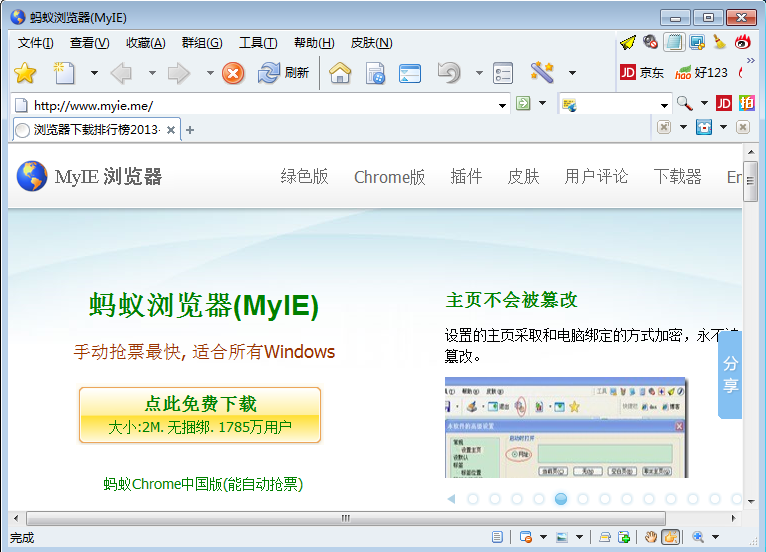766x552 pixels.
Task: Click the red JD icon beside search
Action: click(723, 103)
